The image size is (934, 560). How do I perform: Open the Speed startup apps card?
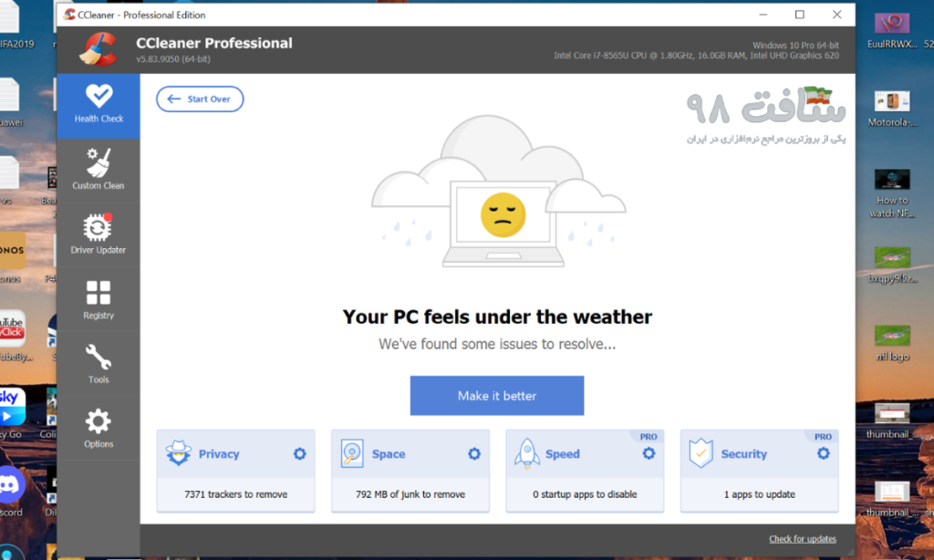point(585,494)
